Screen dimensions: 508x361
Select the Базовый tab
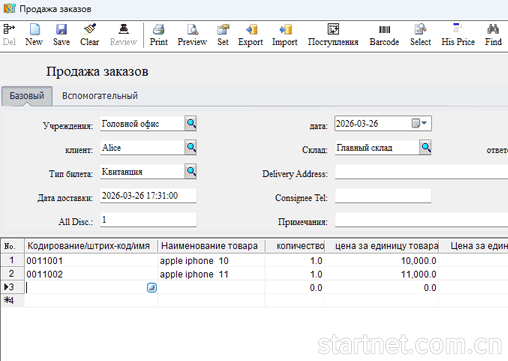27,96
